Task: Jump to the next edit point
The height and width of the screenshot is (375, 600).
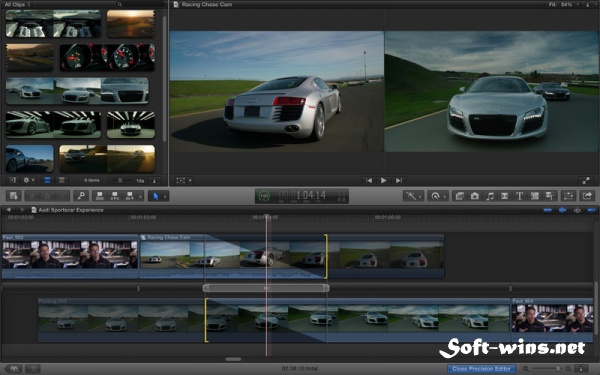Action: click(398, 180)
